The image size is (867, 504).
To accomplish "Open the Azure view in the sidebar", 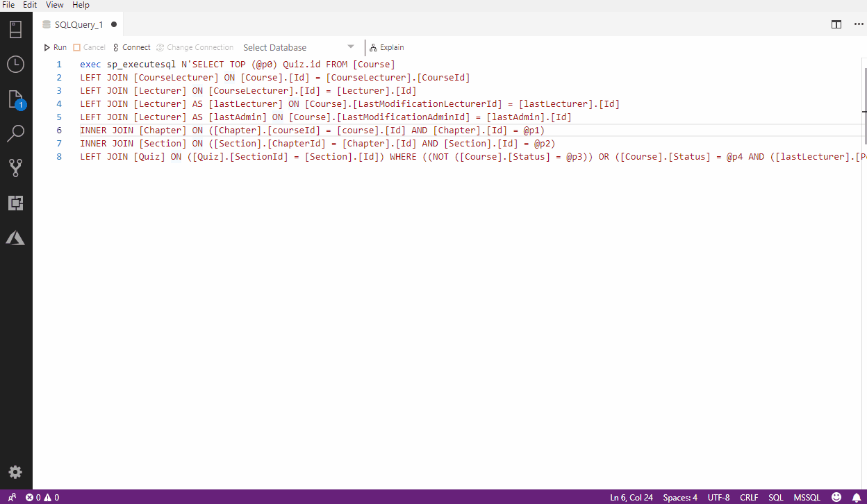I will coord(15,237).
